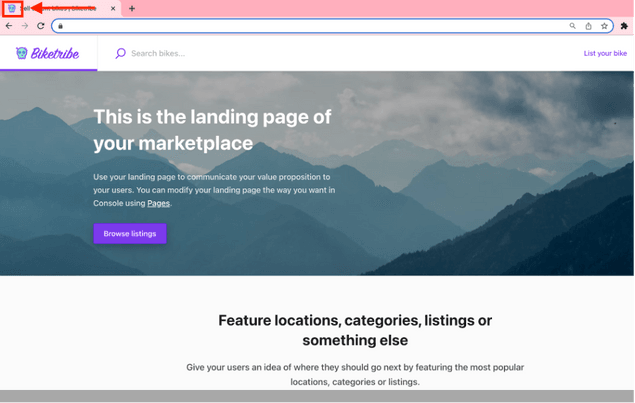Image resolution: width=635 pixels, height=403 pixels.
Task: Click the zoom magnifier icon in address bar
Action: tap(573, 26)
